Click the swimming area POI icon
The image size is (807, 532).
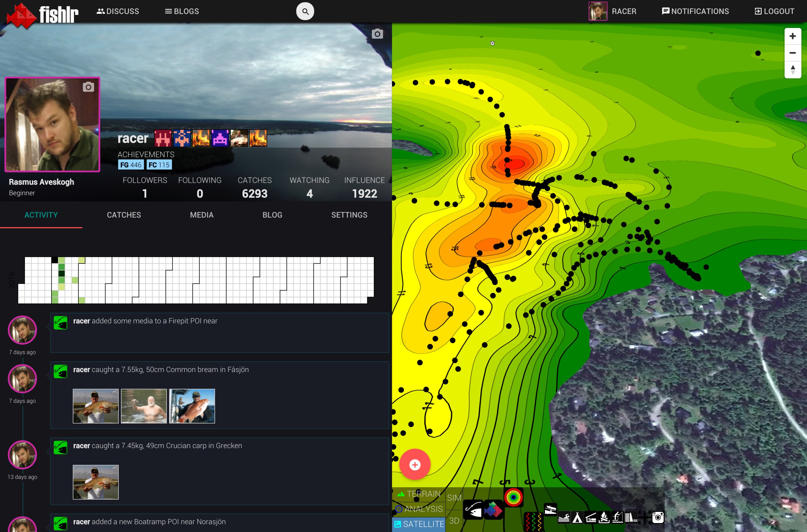(x=564, y=517)
